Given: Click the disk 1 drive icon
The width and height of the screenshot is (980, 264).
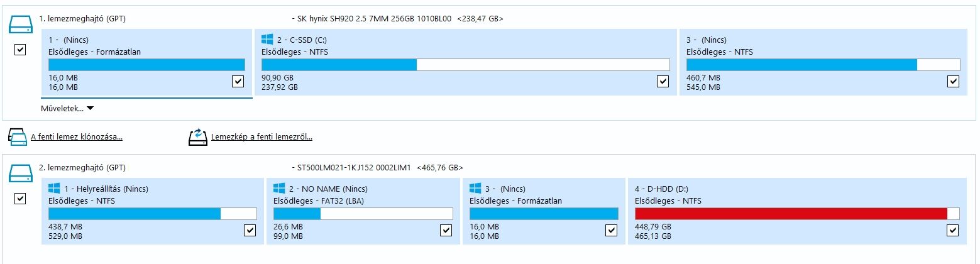Looking at the screenshot, I should (x=19, y=25).
